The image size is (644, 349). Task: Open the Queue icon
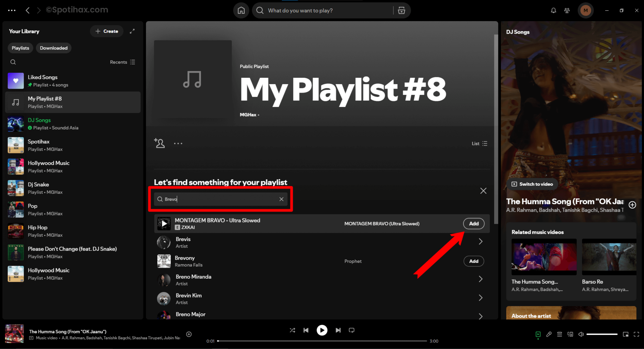[x=559, y=334]
